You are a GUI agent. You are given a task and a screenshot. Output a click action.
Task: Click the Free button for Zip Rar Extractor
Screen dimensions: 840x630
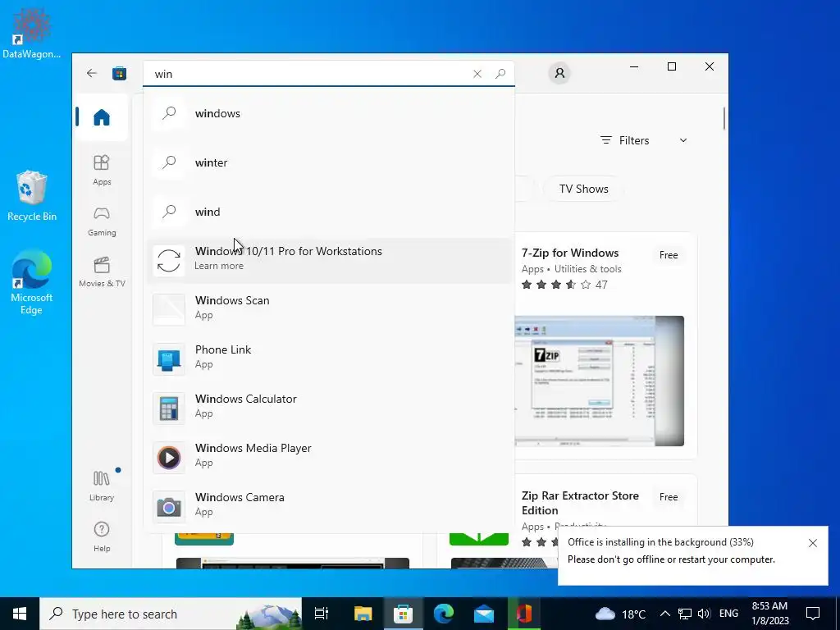tap(669, 497)
